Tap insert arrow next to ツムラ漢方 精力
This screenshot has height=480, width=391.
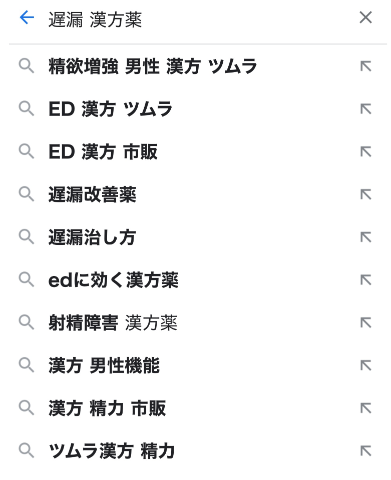pos(366,451)
